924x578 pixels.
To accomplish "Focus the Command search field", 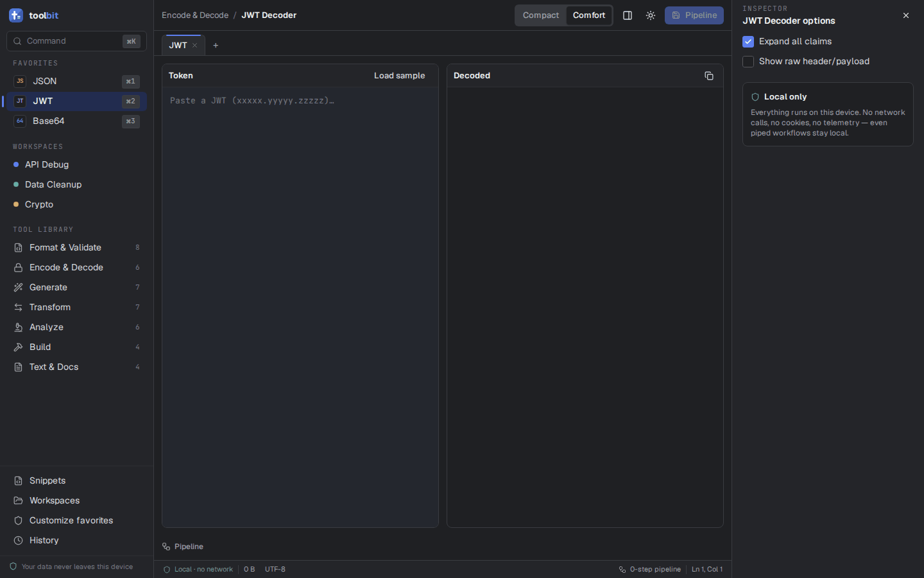I will point(76,41).
